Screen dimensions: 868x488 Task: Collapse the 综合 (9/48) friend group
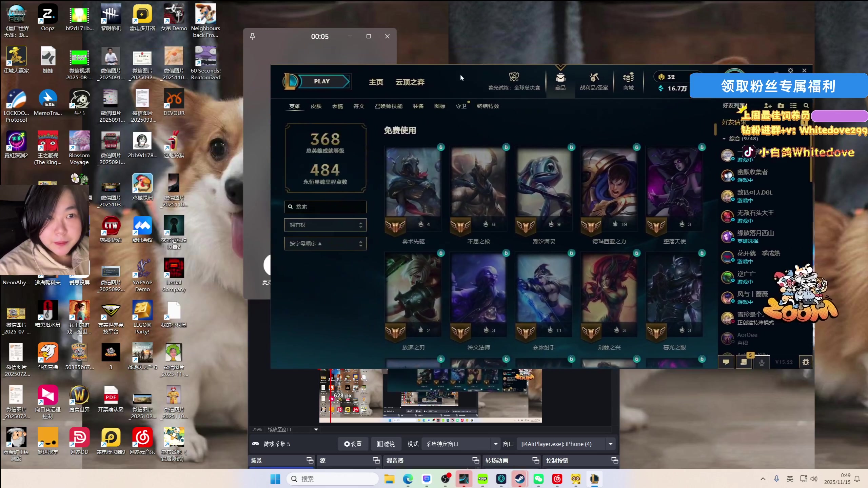pyautogui.click(x=725, y=139)
